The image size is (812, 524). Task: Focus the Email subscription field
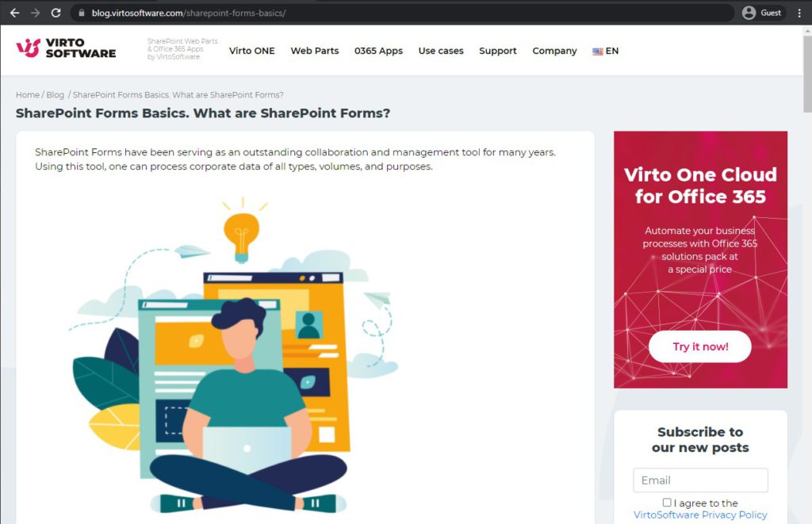pyautogui.click(x=700, y=480)
